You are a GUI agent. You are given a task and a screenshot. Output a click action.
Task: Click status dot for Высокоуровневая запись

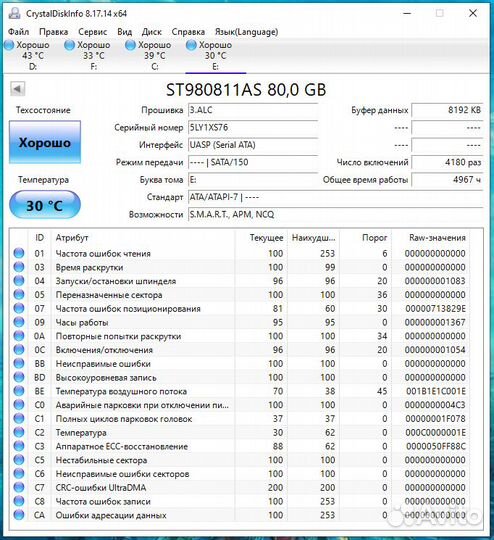19,377
